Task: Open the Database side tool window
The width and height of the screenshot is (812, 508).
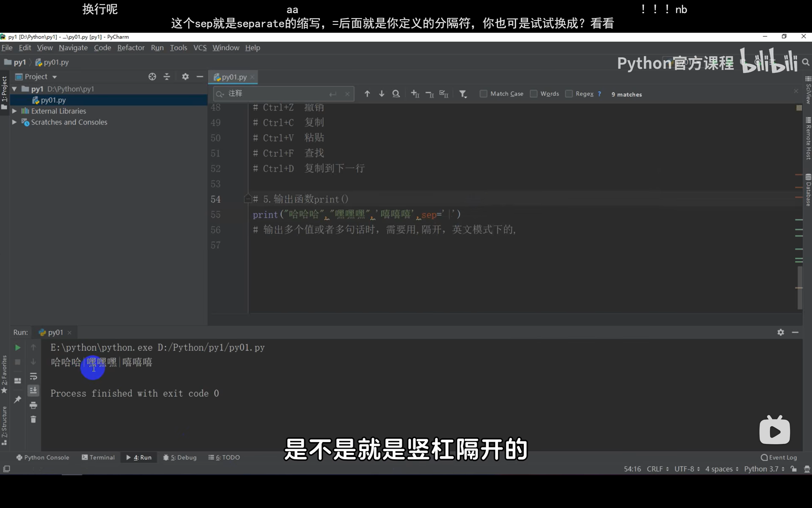Action: tap(808, 190)
